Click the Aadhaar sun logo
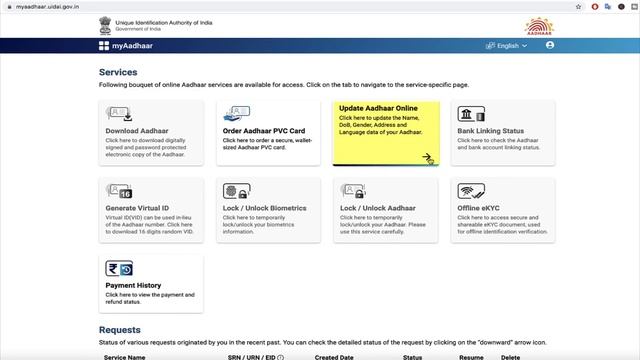The height and width of the screenshot is (360, 640). coord(539,26)
